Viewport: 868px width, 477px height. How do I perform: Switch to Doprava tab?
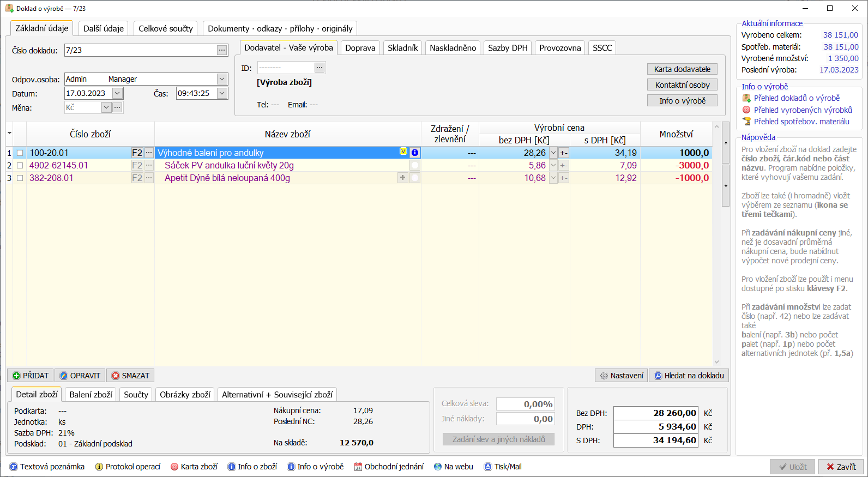click(x=360, y=48)
